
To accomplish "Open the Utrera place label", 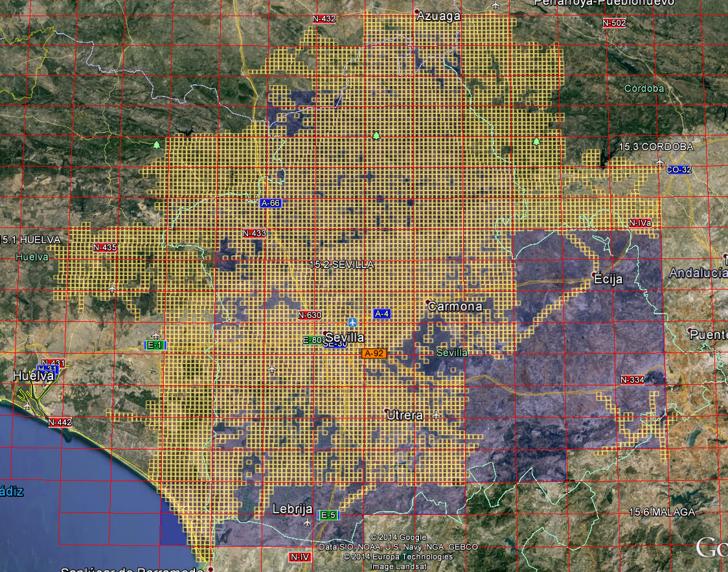I will [404, 415].
